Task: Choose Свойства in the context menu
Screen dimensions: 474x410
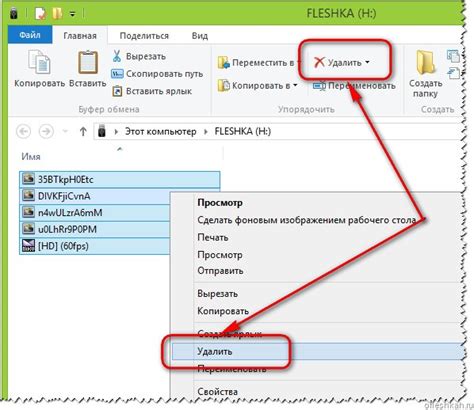Action: [x=217, y=391]
